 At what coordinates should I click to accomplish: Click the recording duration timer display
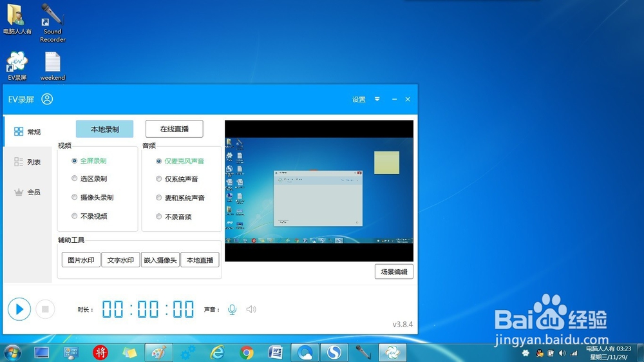[x=148, y=309]
